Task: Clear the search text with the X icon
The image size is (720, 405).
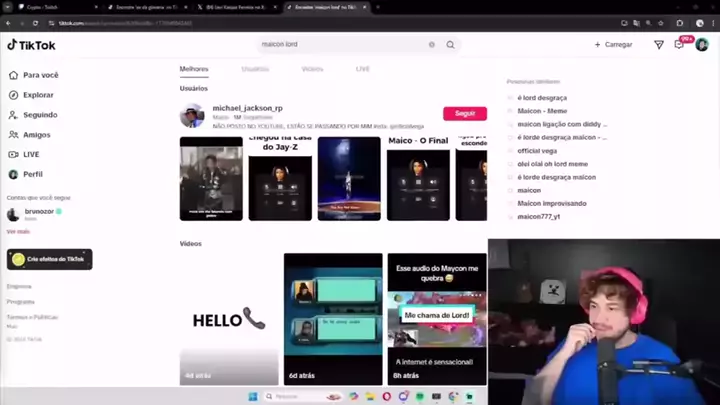Action: [432, 45]
